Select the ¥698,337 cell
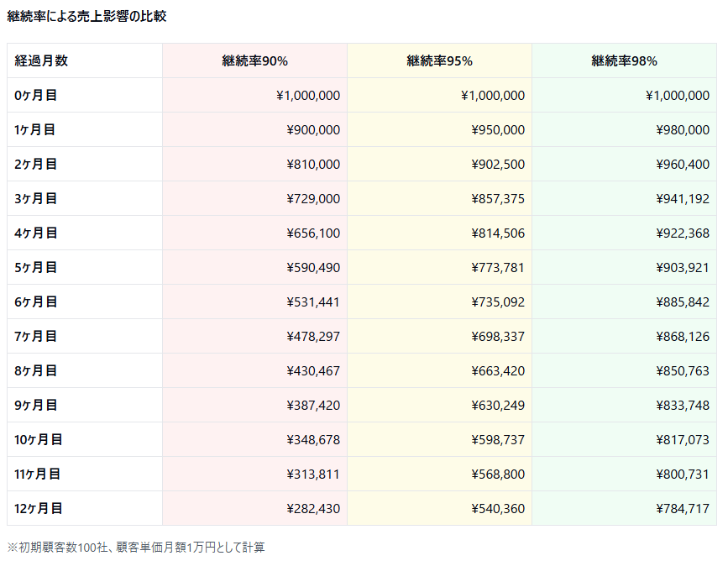 click(x=440, y=336)
